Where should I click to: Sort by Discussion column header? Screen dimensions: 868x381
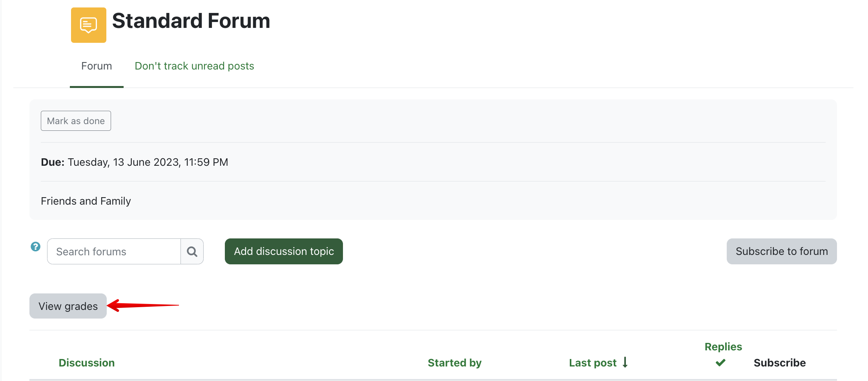pyautogui.click(x=87, y=363)
